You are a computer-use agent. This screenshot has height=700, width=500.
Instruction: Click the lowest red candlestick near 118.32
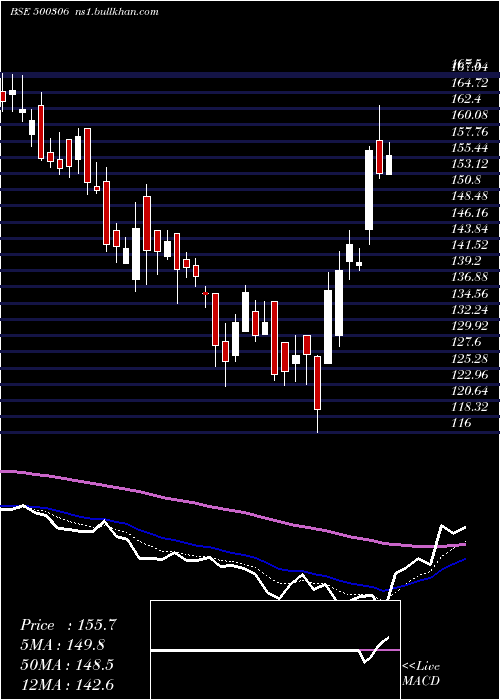click(x=317, y=383)
